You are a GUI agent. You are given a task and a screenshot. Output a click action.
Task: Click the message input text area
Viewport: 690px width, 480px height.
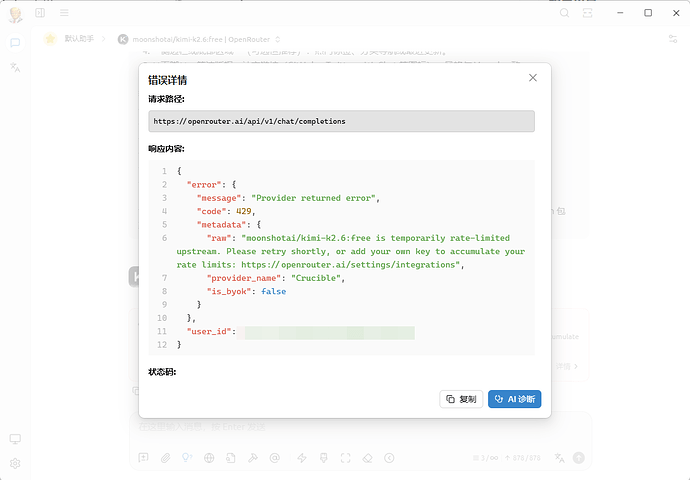tap(360, 427)
